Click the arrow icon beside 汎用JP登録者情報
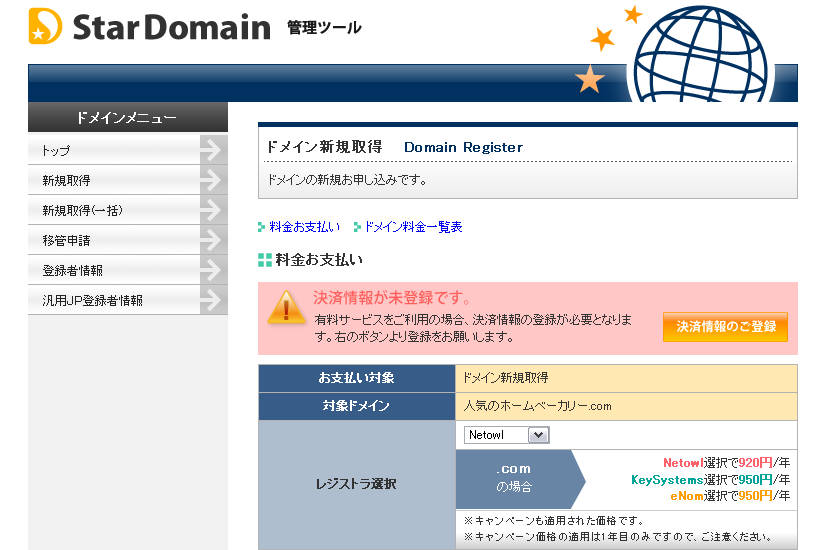This screenshot has height=550, width=828. pyautogui.click(x=213, y=300)
